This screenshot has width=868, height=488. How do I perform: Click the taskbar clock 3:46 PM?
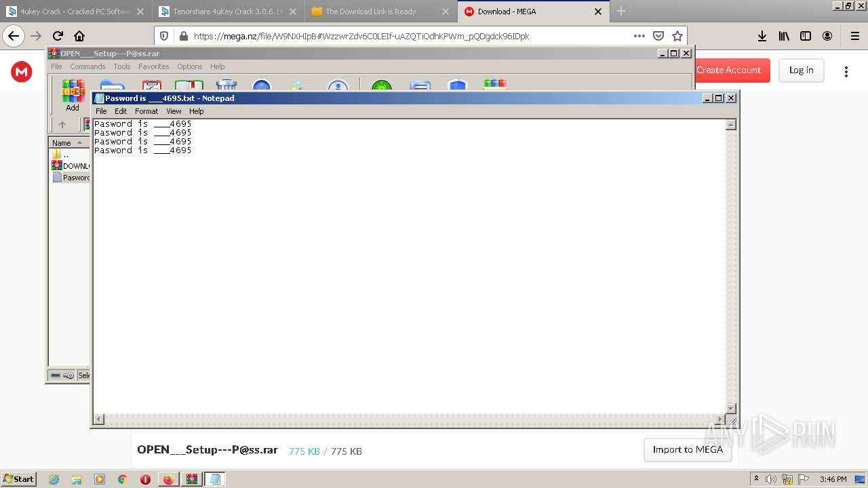coord(833,479)
